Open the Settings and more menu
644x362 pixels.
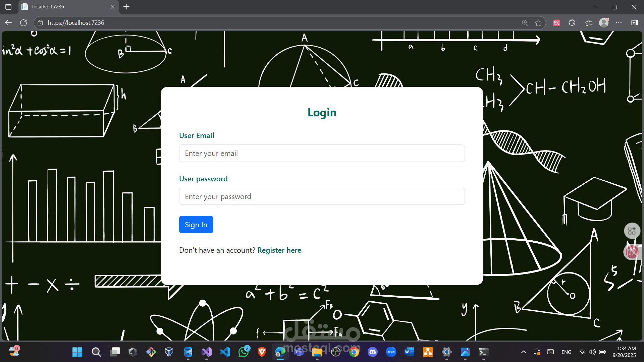click(619, 22)
